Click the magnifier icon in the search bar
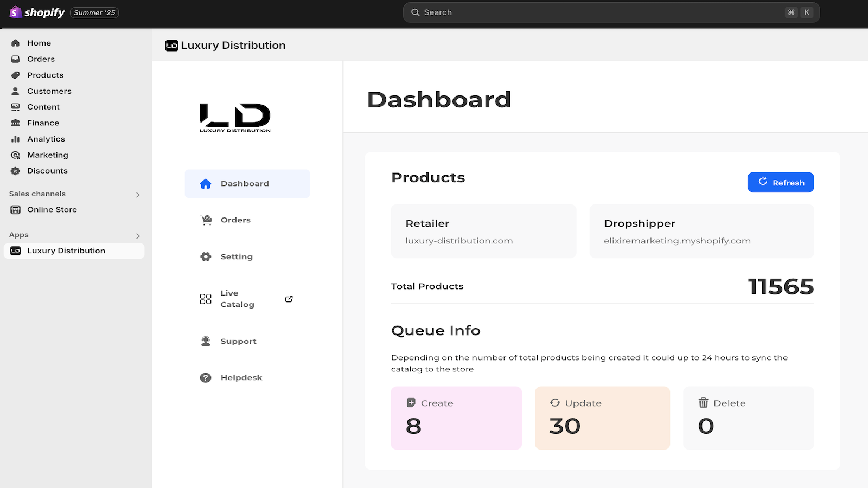Screen dimensions: 868x488 coord(416,12)
